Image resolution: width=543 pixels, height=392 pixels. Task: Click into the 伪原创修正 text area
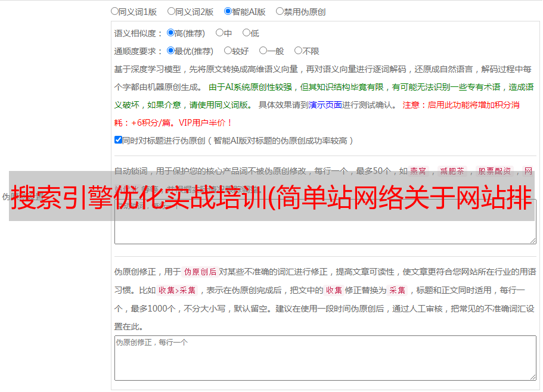coord(325,358)
